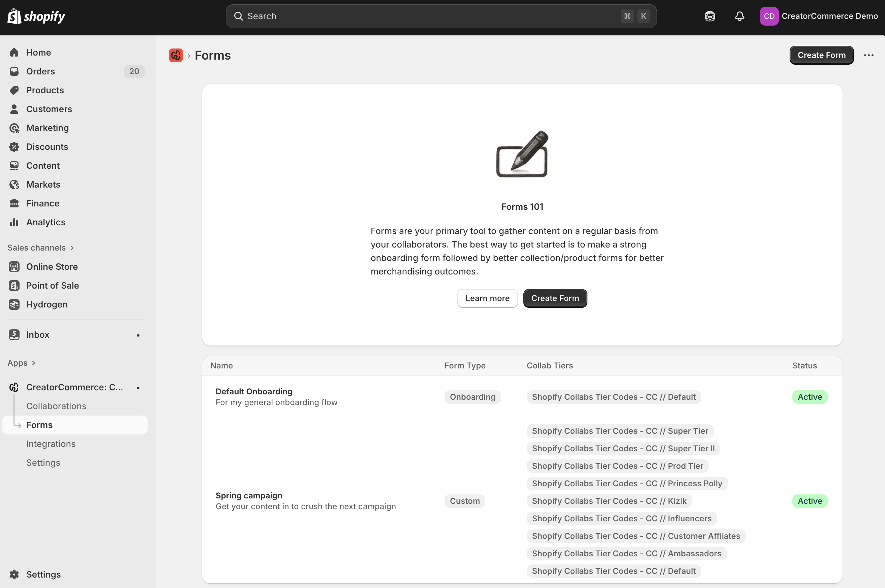Image resolution: width=885 pixels, height=588 pixels.
Task: Go to Collaborations in the app submenu
Action: (56, 406)
